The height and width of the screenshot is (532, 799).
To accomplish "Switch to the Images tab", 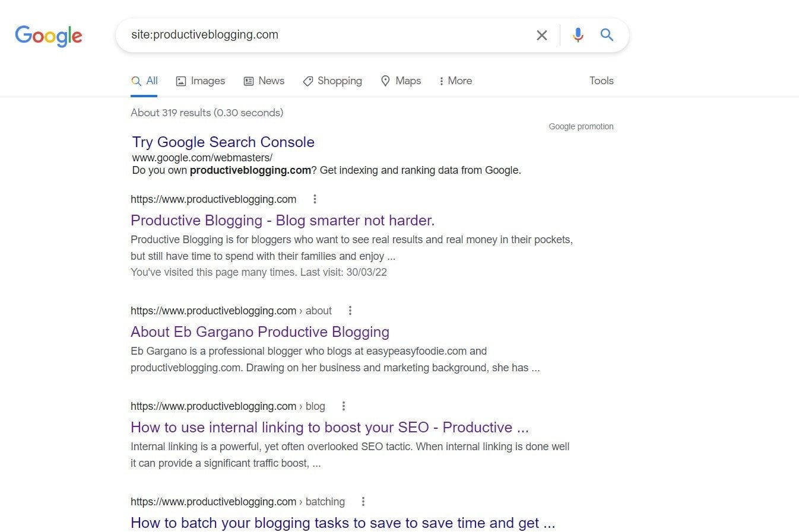I will coord(201,81).
